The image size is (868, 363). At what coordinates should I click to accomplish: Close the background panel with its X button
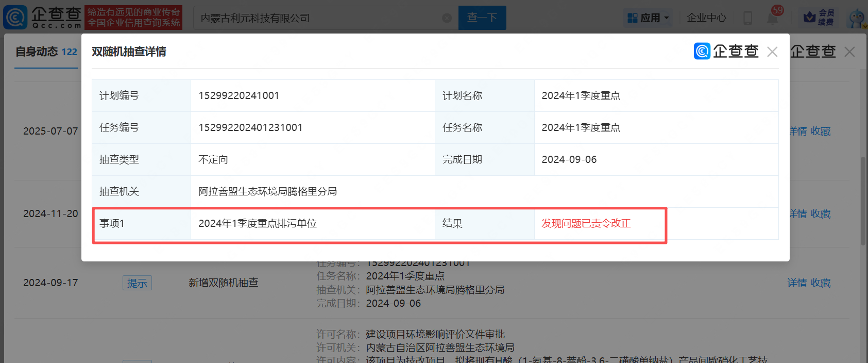click(x=849, y=52)
